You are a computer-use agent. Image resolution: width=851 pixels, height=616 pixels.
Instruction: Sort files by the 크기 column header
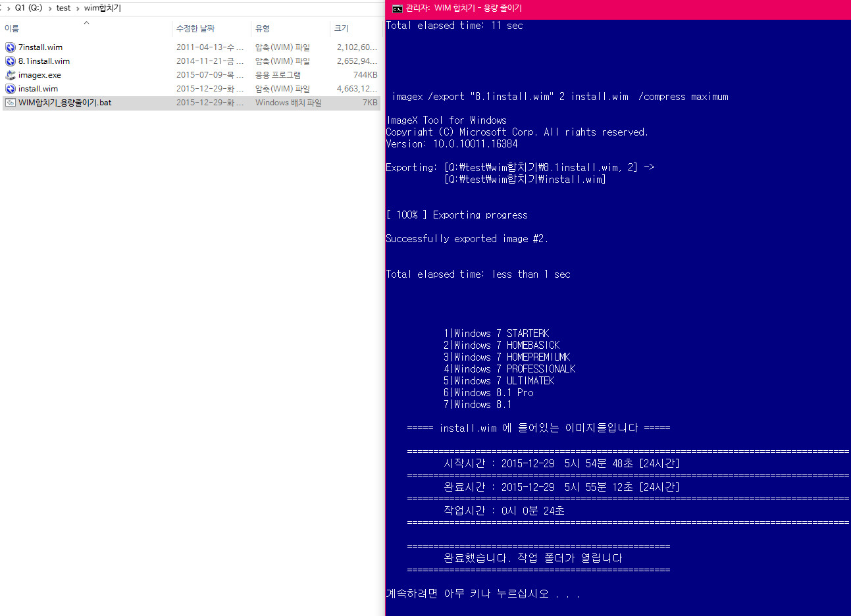click(x=342, y=28)
